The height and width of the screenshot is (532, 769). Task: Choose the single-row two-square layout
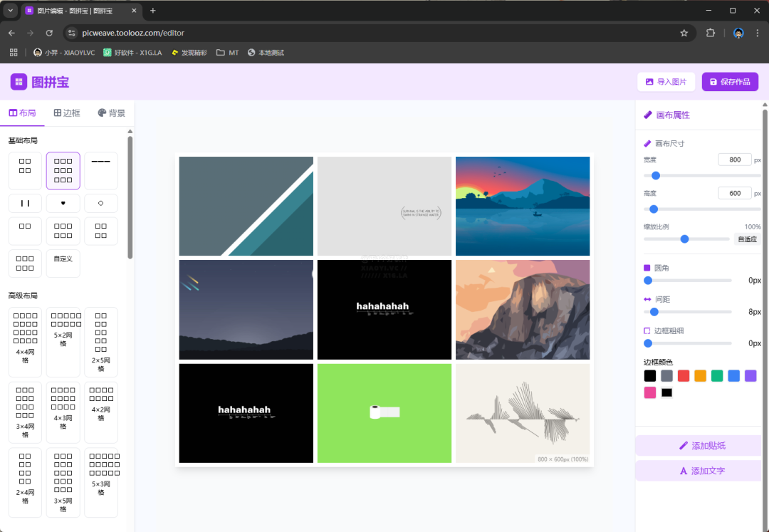click(x=25, y=231)
